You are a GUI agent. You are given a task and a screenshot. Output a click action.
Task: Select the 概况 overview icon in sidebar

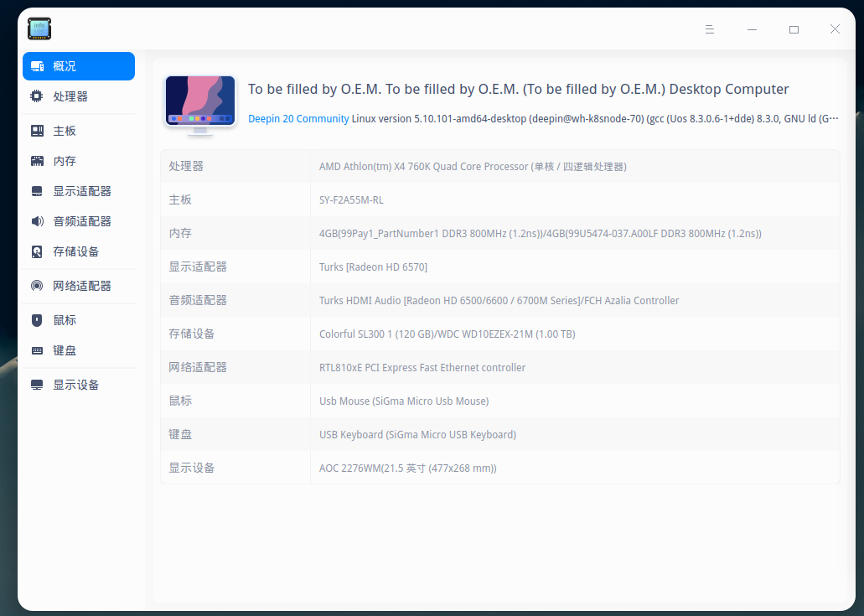click(37, 66)
